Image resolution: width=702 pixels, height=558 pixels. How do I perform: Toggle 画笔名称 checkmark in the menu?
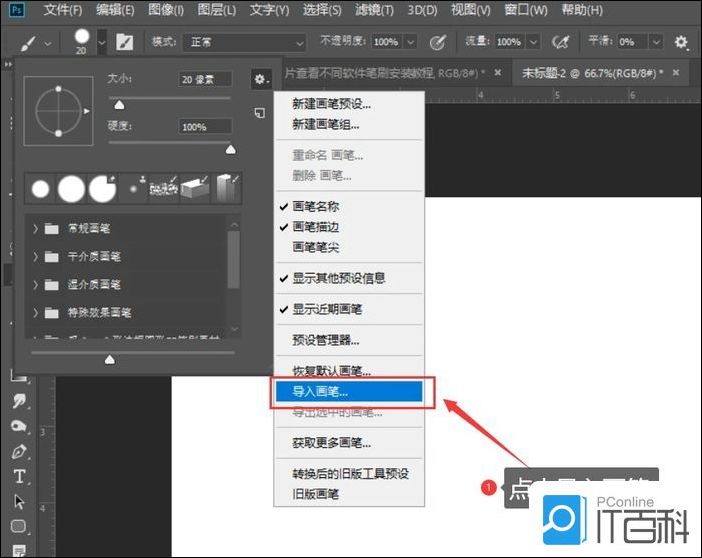(315, 206)
